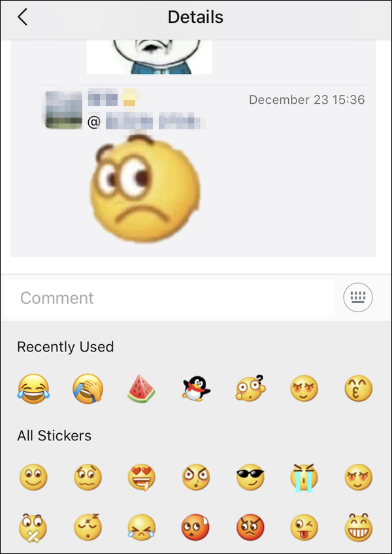The image size is (392, 554).
Task: Choose the facepalm laughing emoji
Action: [x=88, y=389]
